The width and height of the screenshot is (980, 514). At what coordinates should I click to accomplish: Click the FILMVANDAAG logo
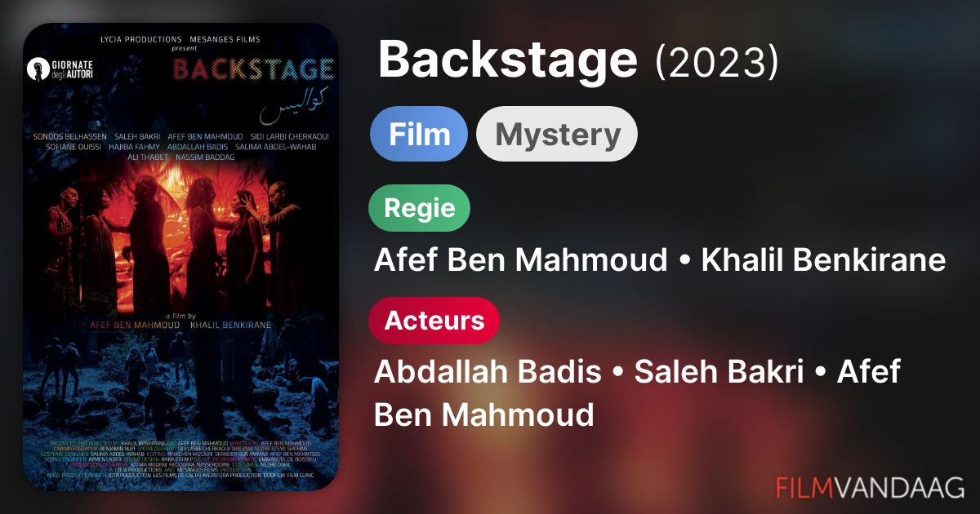tap(870, 486)
